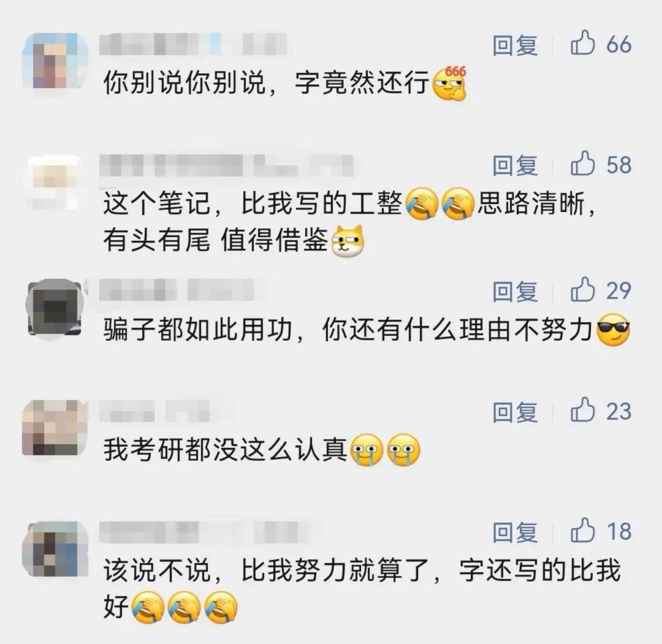Tap thumbs-up on the 58-like comment

[583, 164]
